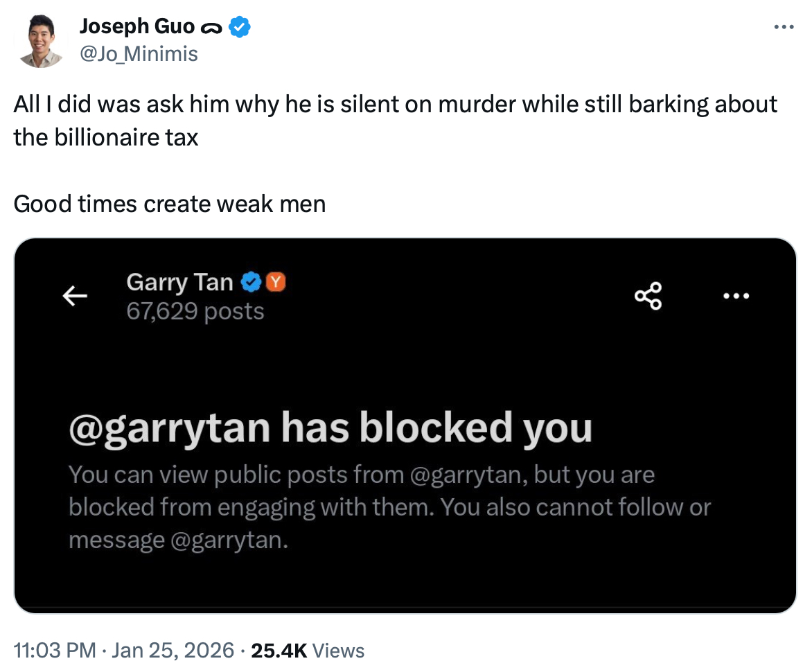
Task: Click the blue verified badge beside Joseph Guo
Action: click(x=240, y=28)
